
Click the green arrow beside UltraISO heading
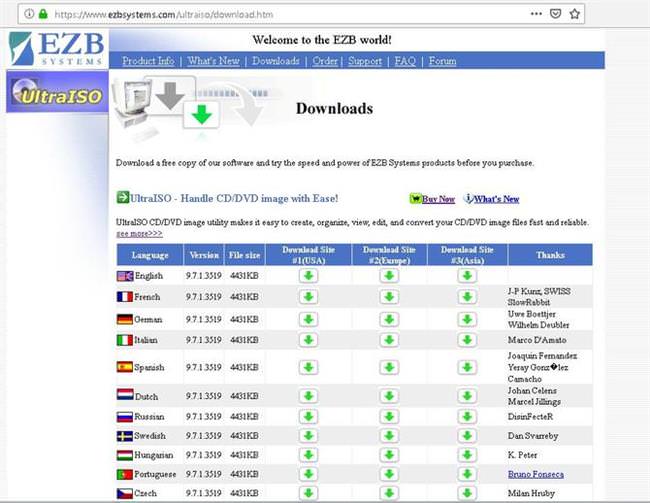pos(123,197)
